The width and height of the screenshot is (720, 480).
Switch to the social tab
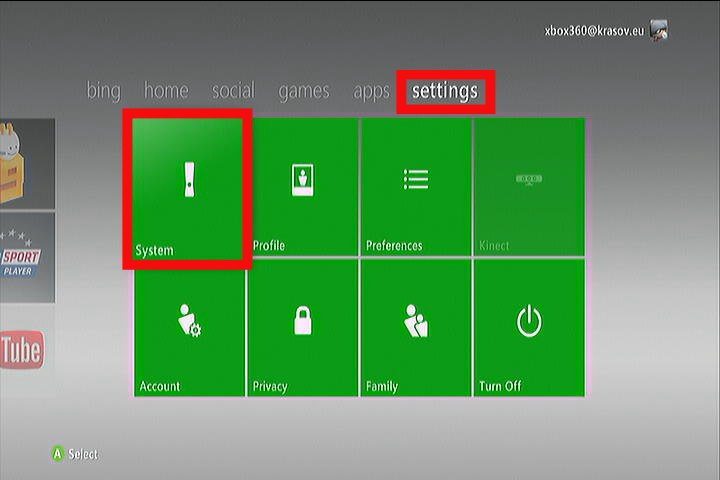tap(233, 91)
